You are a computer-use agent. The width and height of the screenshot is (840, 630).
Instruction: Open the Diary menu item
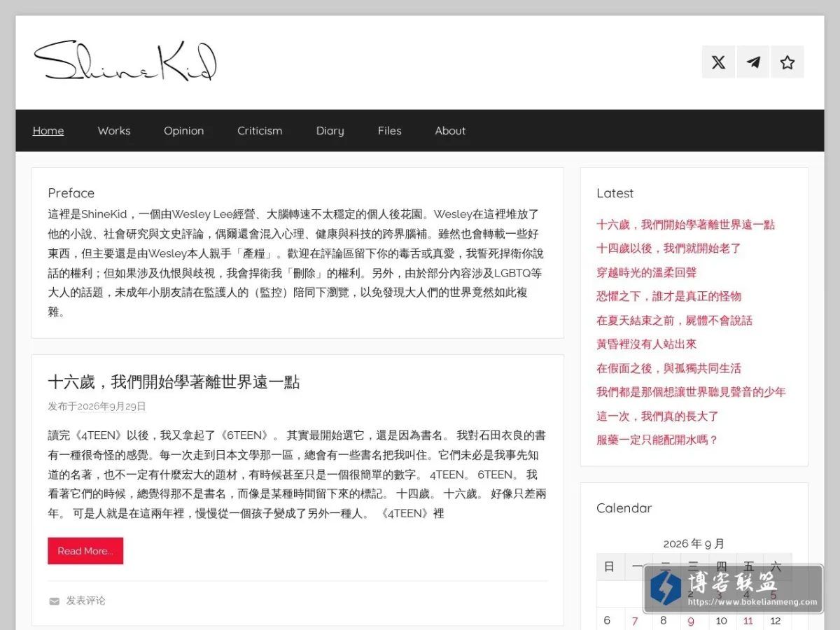(x=330, y=130)
